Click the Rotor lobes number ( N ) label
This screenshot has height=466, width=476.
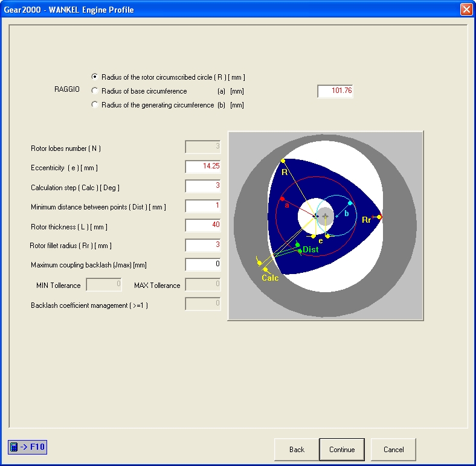(66, 148)
